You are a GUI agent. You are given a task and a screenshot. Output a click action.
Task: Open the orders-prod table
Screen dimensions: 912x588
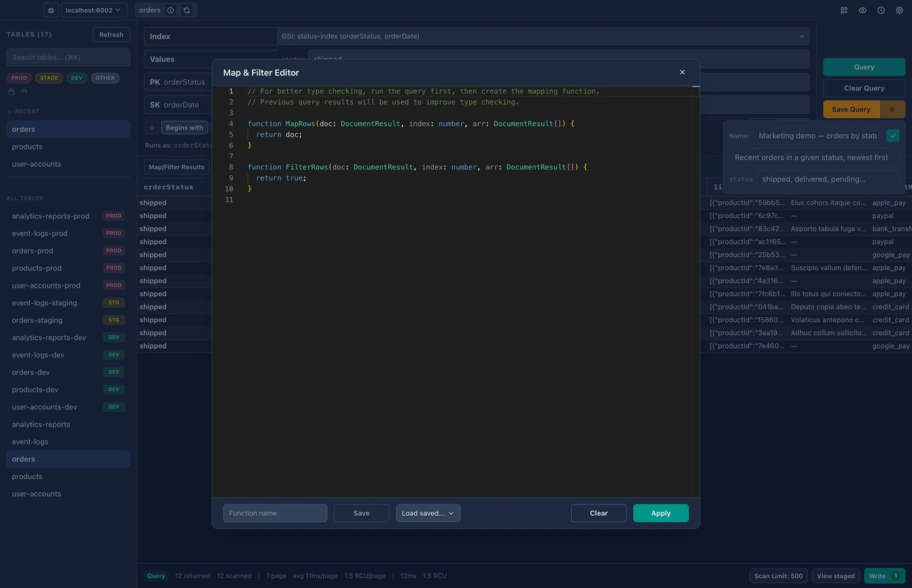click(68, 251)
